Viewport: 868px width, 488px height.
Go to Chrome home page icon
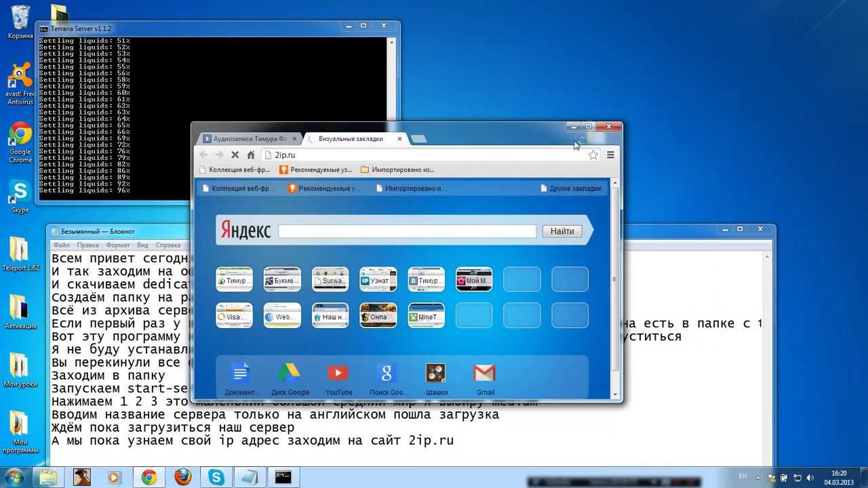251,155
